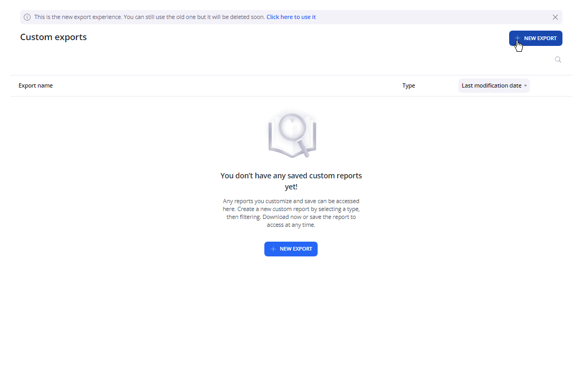The image size is (573, 392).
Task: Click the "This is the new export experience" text
Action: tap(149, 17)
